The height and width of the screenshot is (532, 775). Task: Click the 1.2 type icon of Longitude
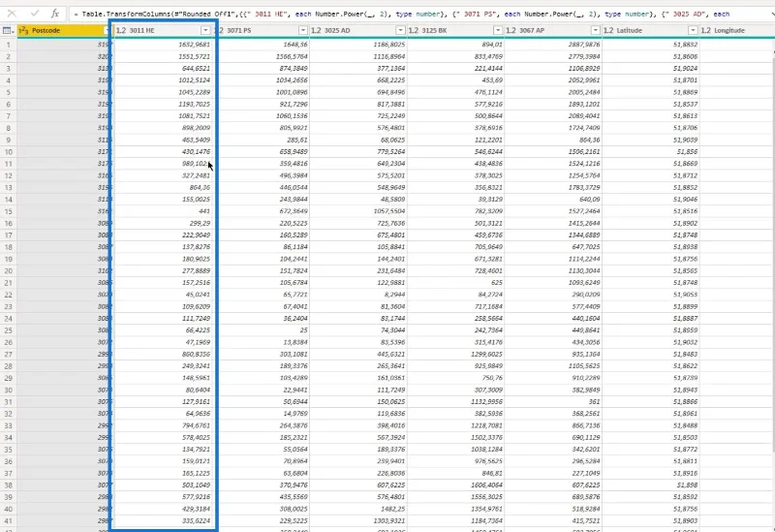coord(706,31)
